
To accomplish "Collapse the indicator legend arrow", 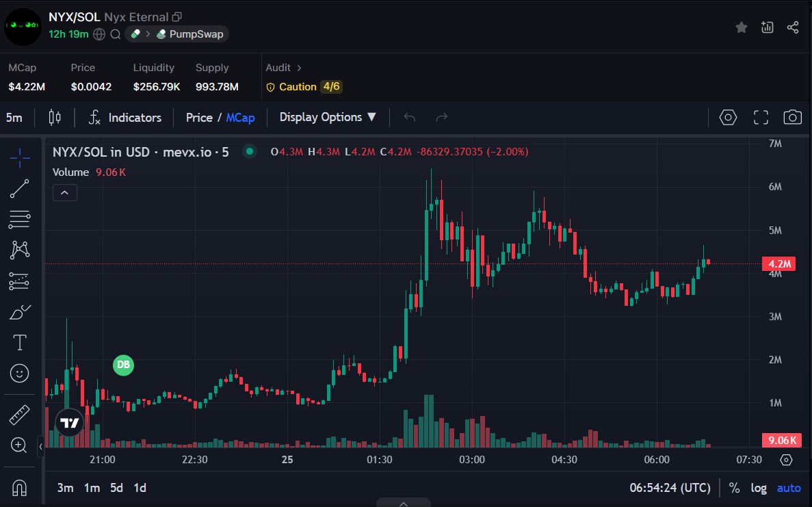I will click(x=65, y=193).
